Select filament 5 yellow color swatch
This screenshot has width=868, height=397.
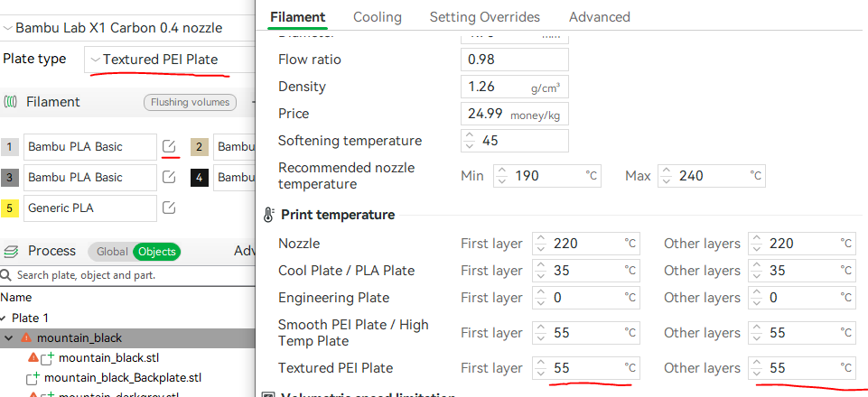(9, 208)
